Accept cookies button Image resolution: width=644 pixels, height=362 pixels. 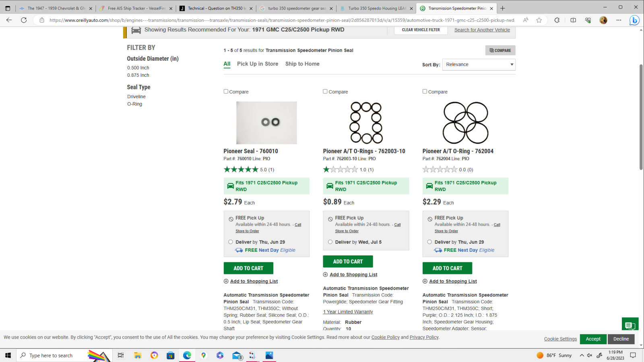593,339
